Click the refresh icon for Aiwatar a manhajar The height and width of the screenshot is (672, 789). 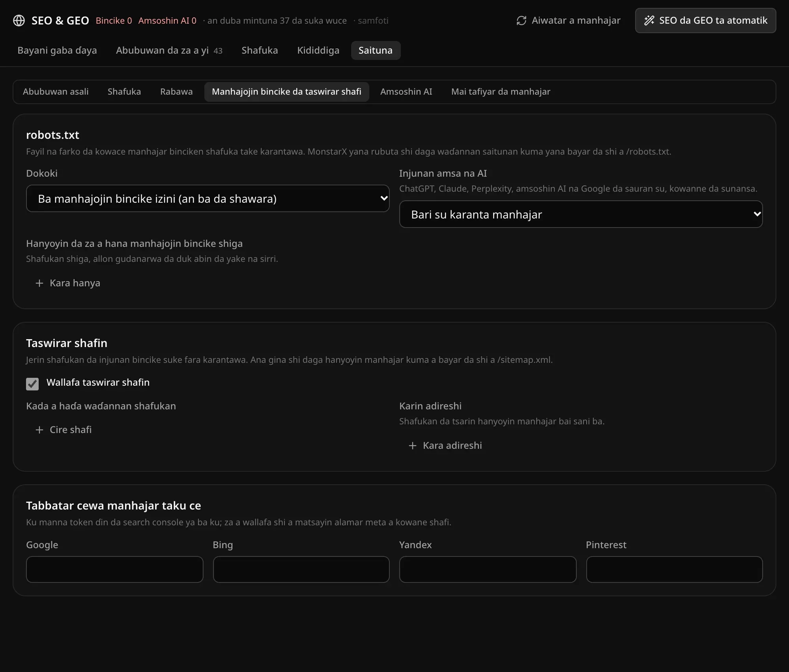(522, 21)
